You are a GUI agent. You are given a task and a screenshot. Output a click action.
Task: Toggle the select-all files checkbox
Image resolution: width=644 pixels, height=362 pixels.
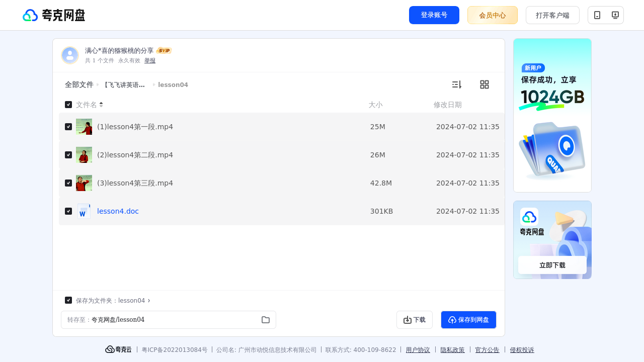(68, 105)
